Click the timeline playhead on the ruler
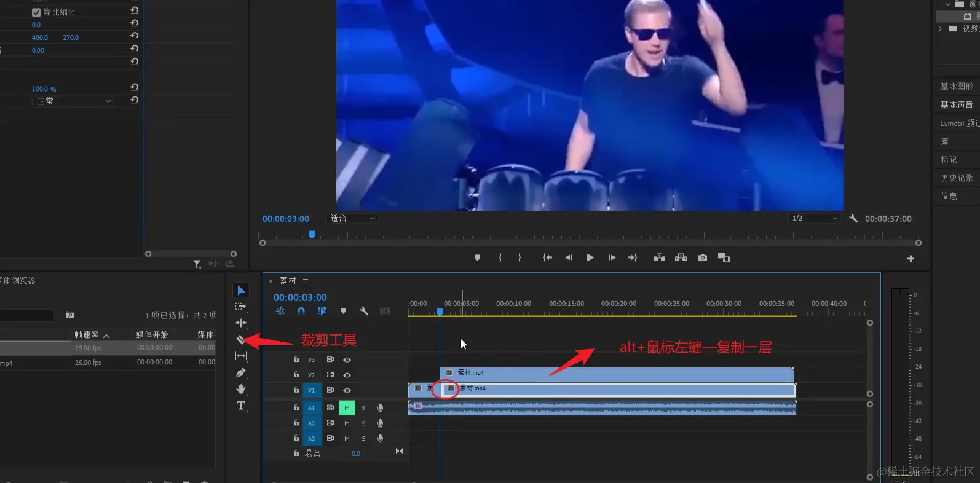Screen dimensions: 980x483 click(440, 312)
